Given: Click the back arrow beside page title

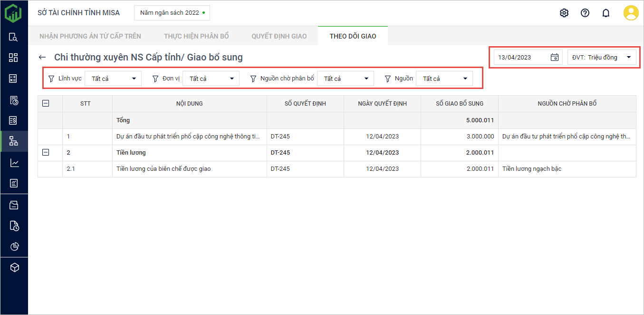Looking at the screenshot, I should click(42, 58).
